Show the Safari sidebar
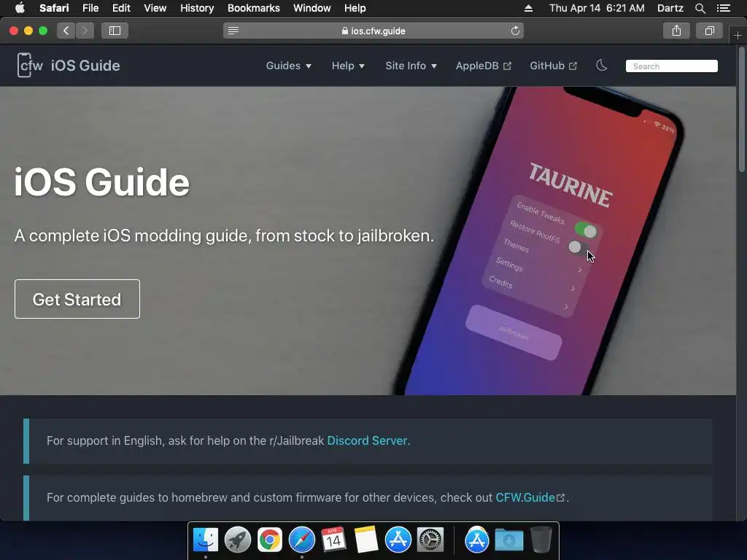747x560 pixels. coord(115,31)
